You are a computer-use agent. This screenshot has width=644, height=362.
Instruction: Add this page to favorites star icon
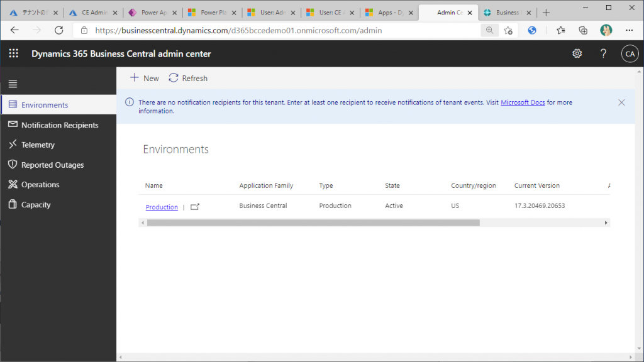[x=508, y=30]
